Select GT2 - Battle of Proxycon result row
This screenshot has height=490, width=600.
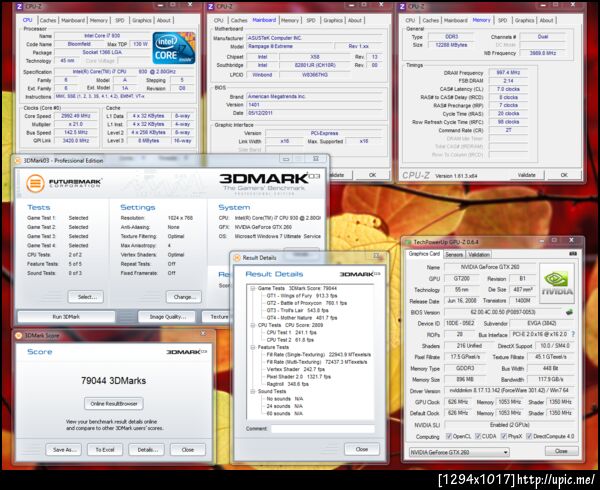coord(307,303)
